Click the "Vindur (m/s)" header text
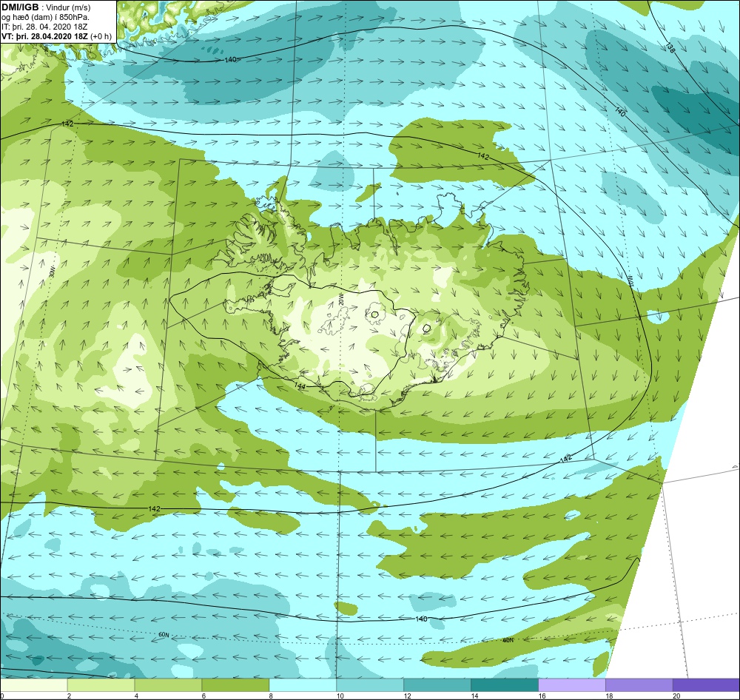 pos(68,7)
